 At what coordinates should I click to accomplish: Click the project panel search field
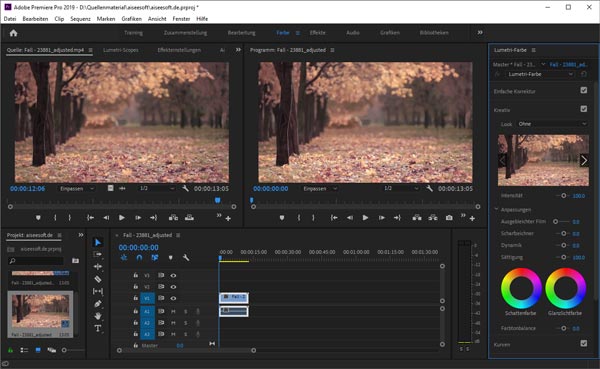pyautogui.click(x=35, y=261)
